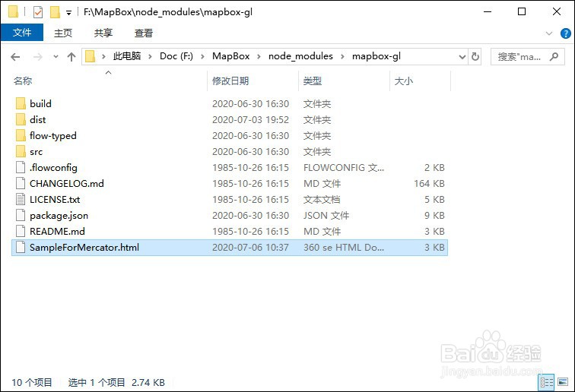Click the address bar folder icon
Image resolution: width=575 pixels, height=392 pixels.
(91, 56)
